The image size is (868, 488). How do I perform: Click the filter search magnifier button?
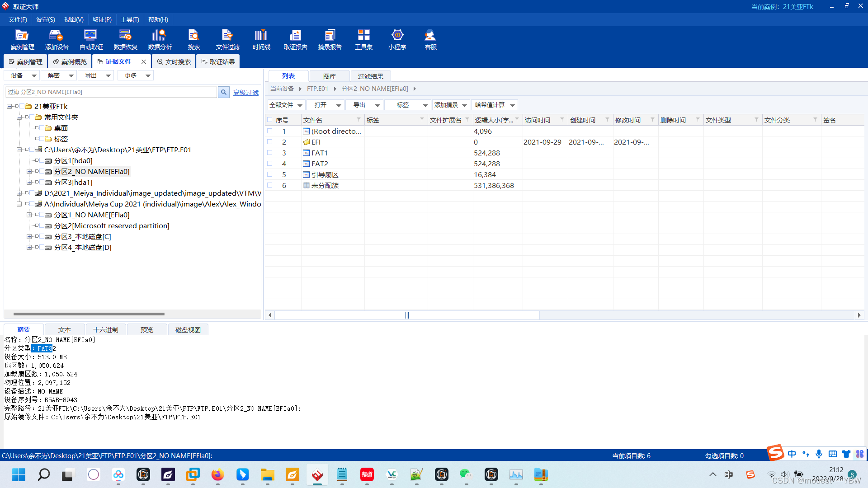pos(223,92)
